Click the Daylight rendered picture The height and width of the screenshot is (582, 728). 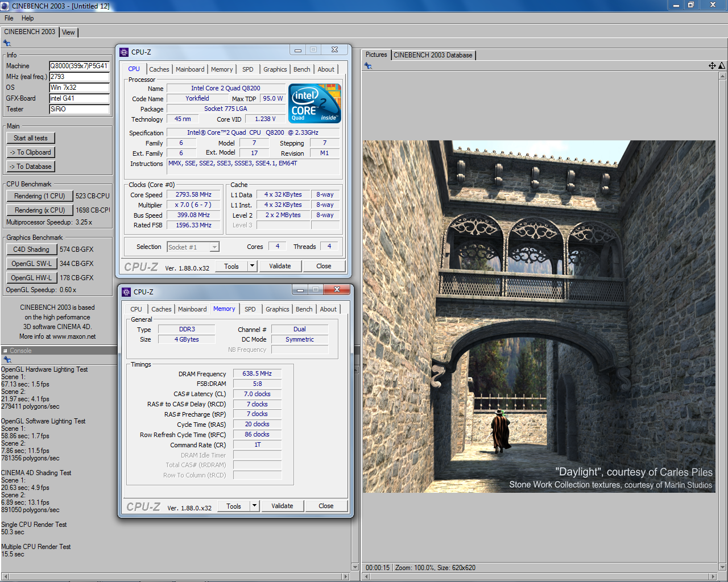[539, 317]
